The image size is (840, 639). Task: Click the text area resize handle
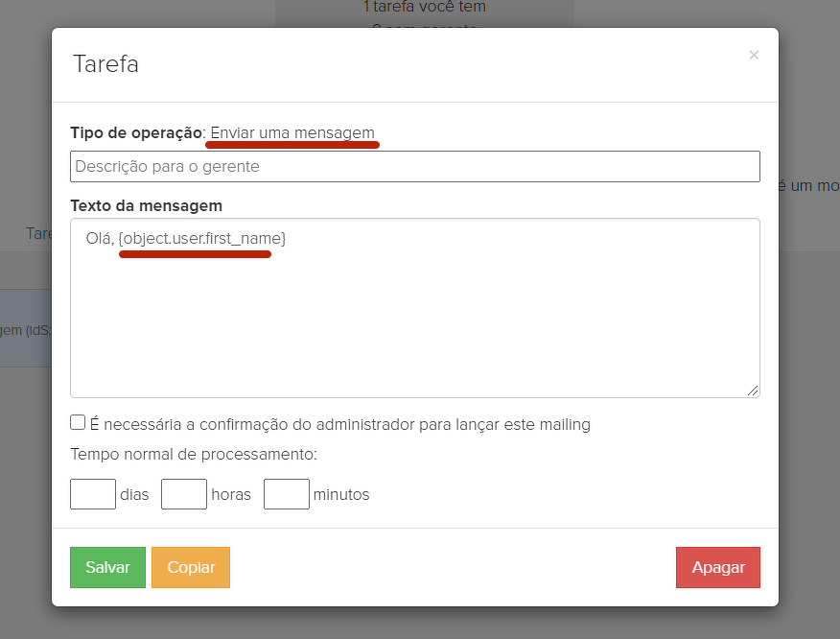click(x=753, y=390)
